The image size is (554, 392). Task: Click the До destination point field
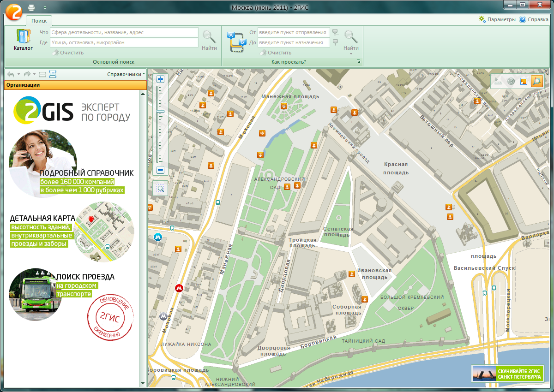(x=294, y=42)
